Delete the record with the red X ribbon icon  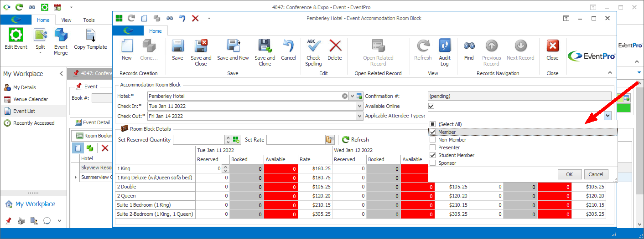pos(335,50)
